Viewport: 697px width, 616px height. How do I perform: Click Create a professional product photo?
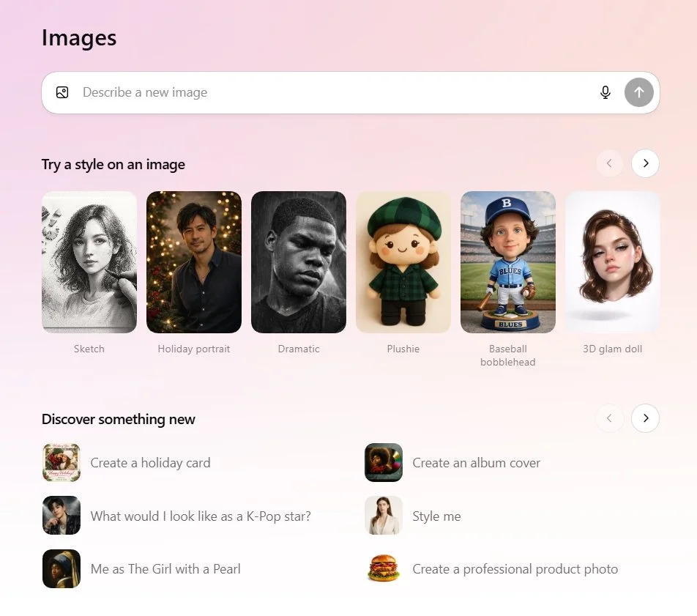point(515,568)
